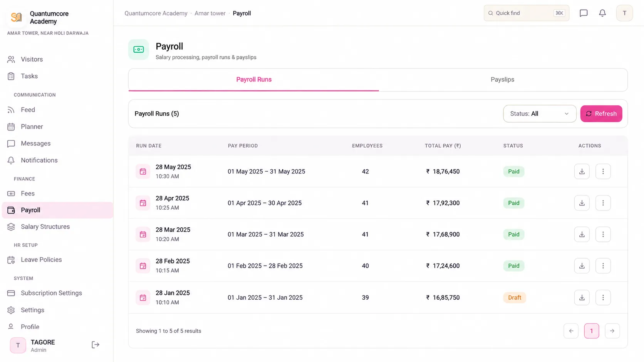
Task: Open Settings in the sidebar
Action: pos(57,310)
